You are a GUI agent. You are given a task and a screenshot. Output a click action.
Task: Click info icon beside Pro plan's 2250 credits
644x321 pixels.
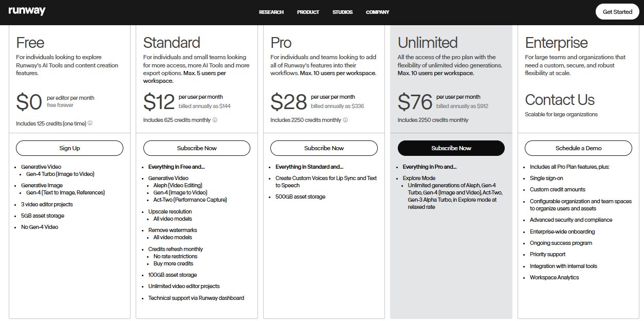pos(345,120)
